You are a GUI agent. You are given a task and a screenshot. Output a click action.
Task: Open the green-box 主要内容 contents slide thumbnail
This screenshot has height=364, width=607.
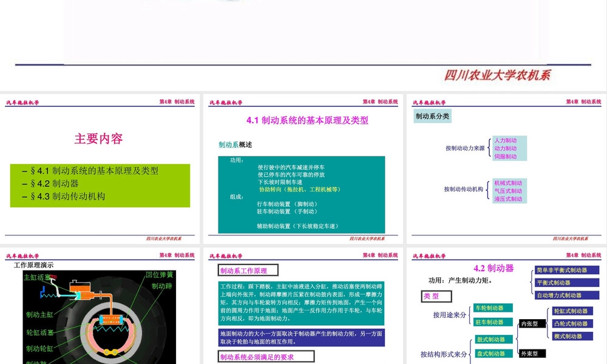(100, 169)
